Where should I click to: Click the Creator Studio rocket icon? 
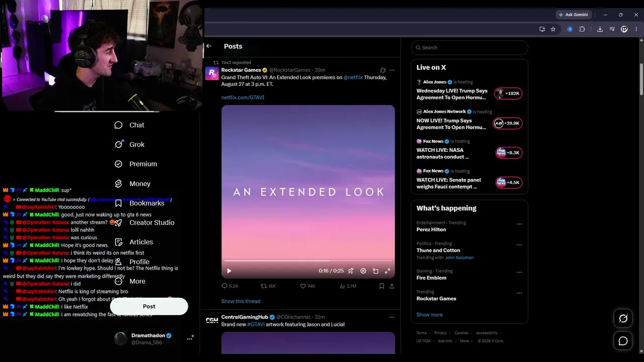coord(119,223)
